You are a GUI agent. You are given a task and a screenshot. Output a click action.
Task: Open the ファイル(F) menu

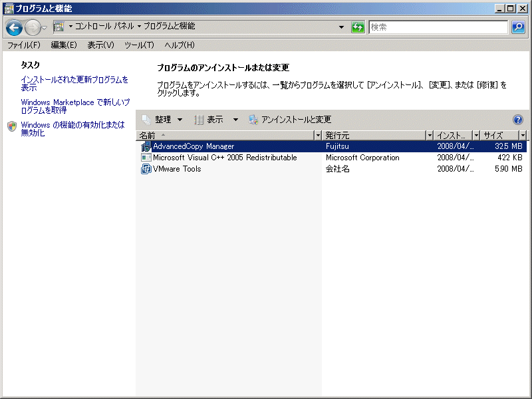coord(23,45)
